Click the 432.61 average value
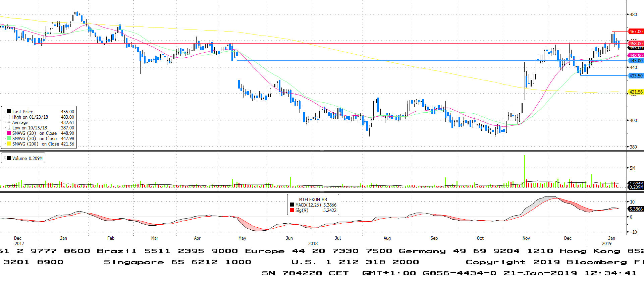 click(67, 122)
